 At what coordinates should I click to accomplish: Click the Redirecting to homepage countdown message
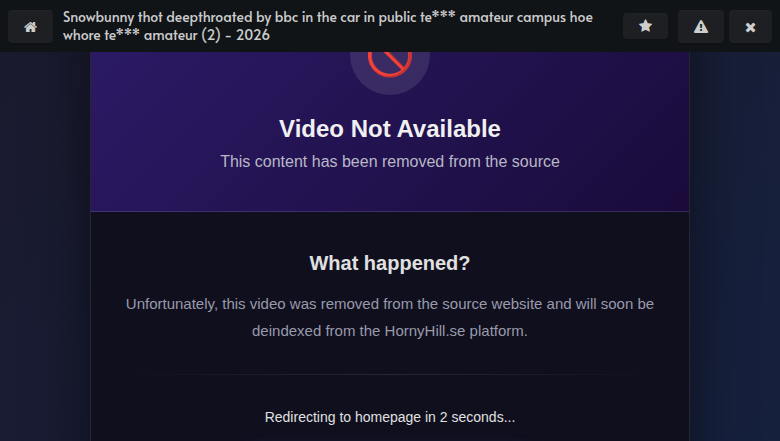[x=390, y=417]
